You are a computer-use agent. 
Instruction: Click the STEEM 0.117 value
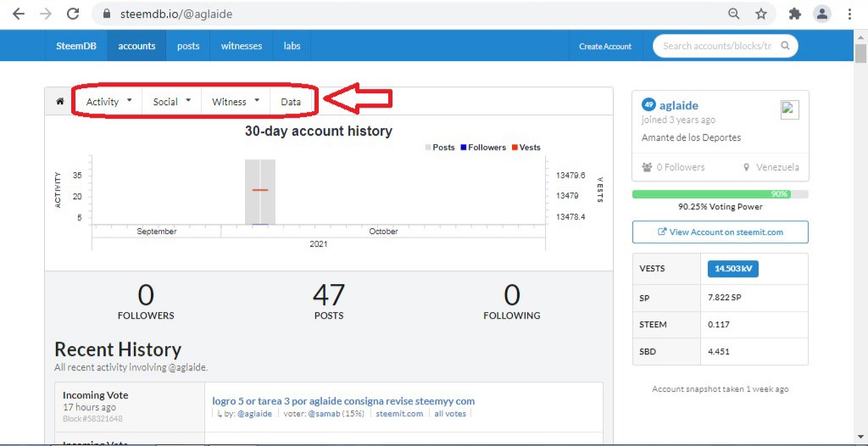coord(719,324)
